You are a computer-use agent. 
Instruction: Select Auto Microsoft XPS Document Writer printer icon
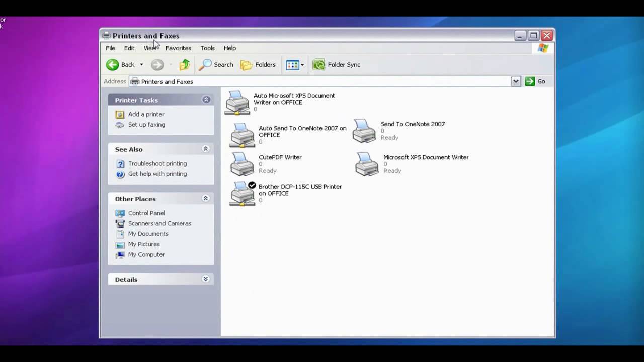237,103
